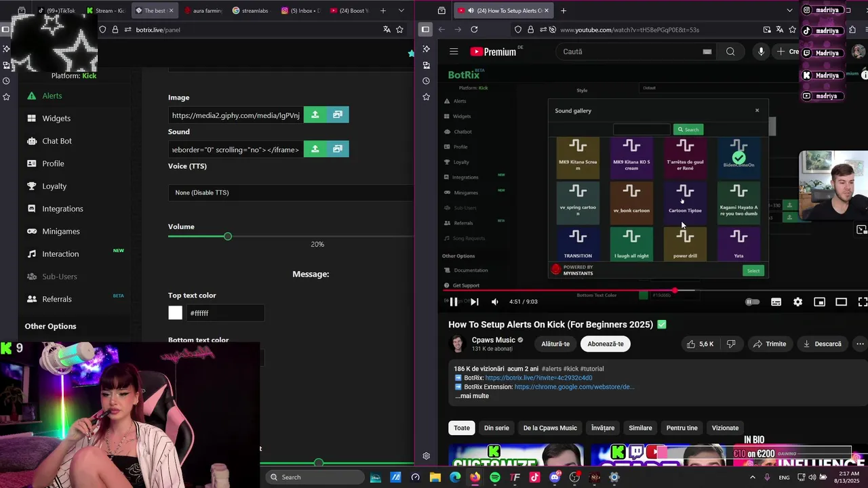This screenshot has width=868, height=488.
Task: Click the Alătură-te button
Action: (x=555, y=344)
